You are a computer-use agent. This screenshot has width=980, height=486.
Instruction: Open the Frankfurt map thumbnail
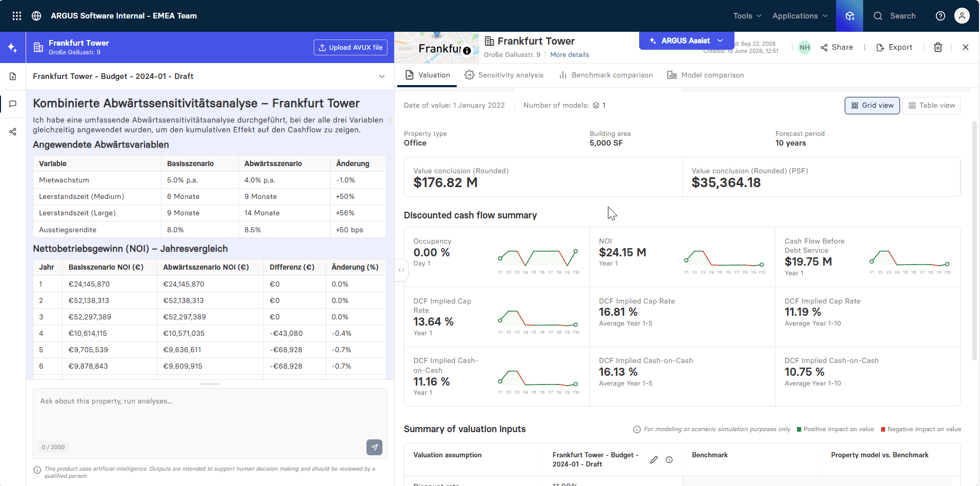coord(437,48)
